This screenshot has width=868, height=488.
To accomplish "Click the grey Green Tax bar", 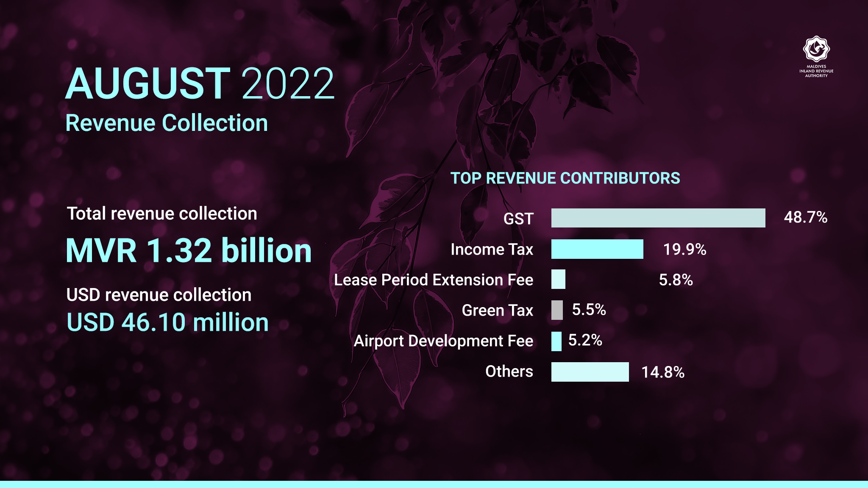I will coord(557,310).
